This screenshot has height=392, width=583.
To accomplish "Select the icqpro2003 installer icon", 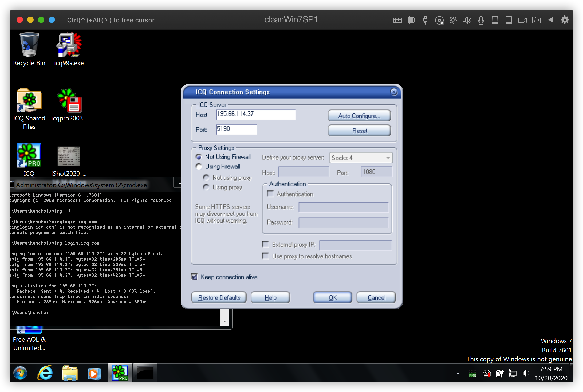I will (x=69, y=105).
